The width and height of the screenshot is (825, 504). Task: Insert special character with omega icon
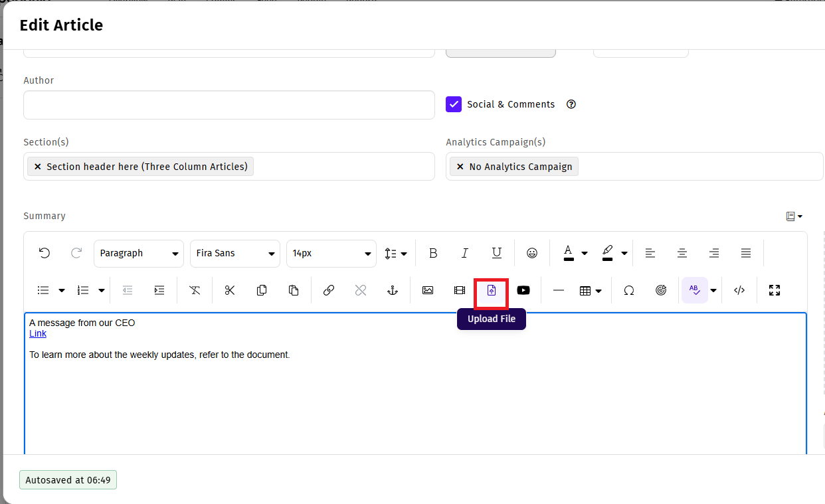point(628,291)
